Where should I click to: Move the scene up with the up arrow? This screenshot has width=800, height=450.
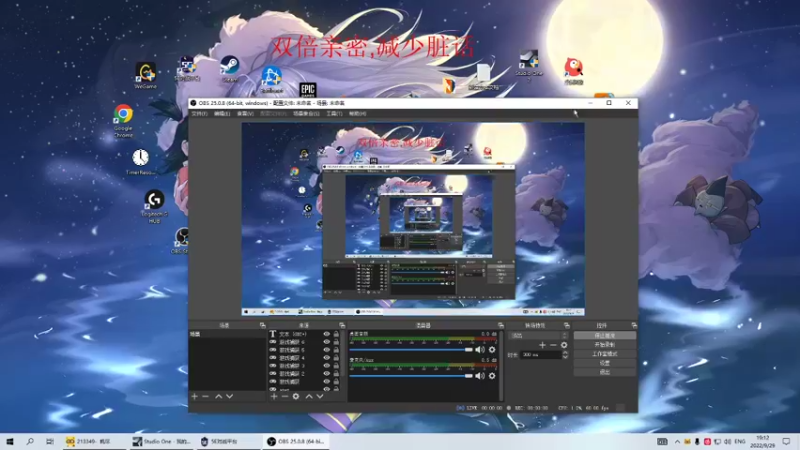pos(218,396)
